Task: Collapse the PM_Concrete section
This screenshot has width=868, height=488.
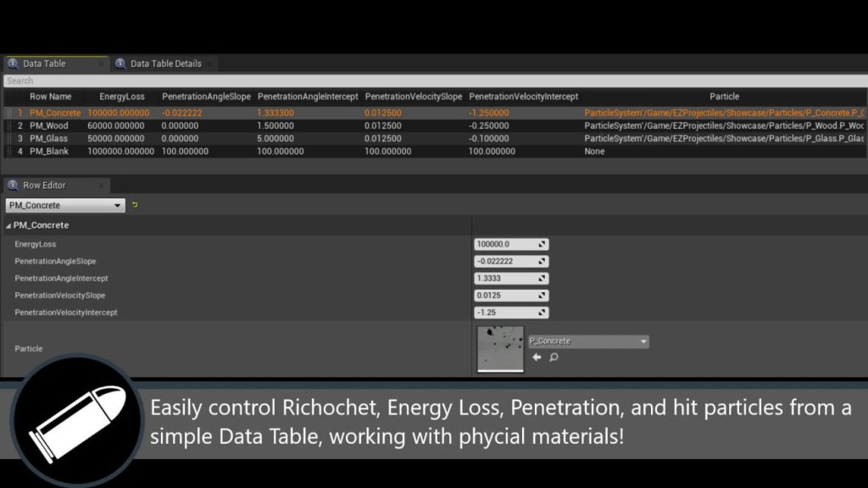Action: tap(9, 225)
